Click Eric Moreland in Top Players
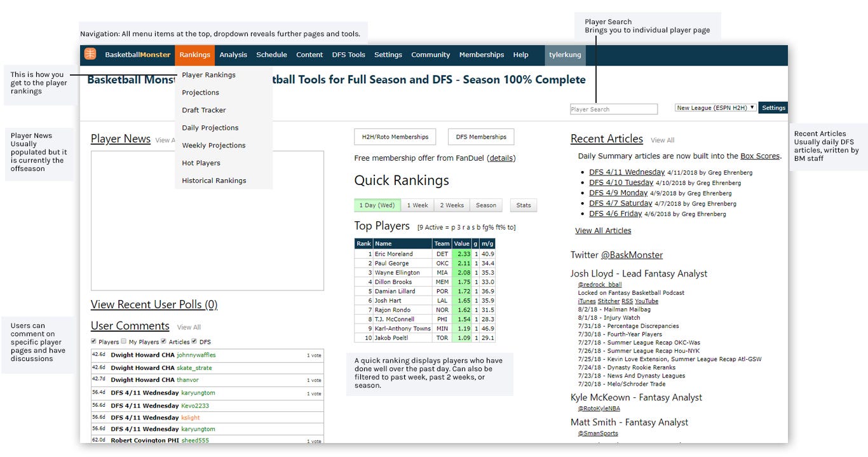This screenshot has height=457, width=868. pyautogui.click(x=394, y=254)
